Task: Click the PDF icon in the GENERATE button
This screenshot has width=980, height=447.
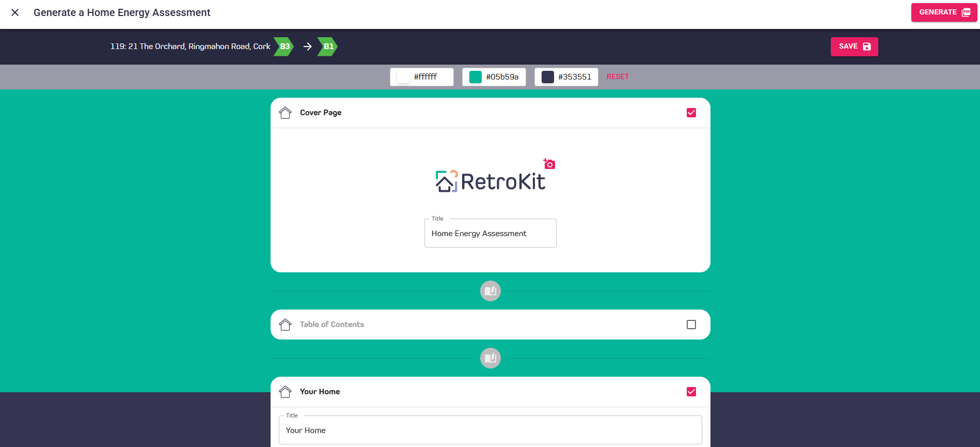Action: (966, 12)
